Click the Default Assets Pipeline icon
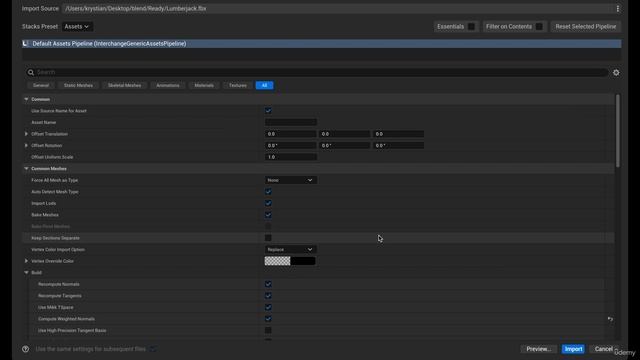 click(x=26, y=44)
